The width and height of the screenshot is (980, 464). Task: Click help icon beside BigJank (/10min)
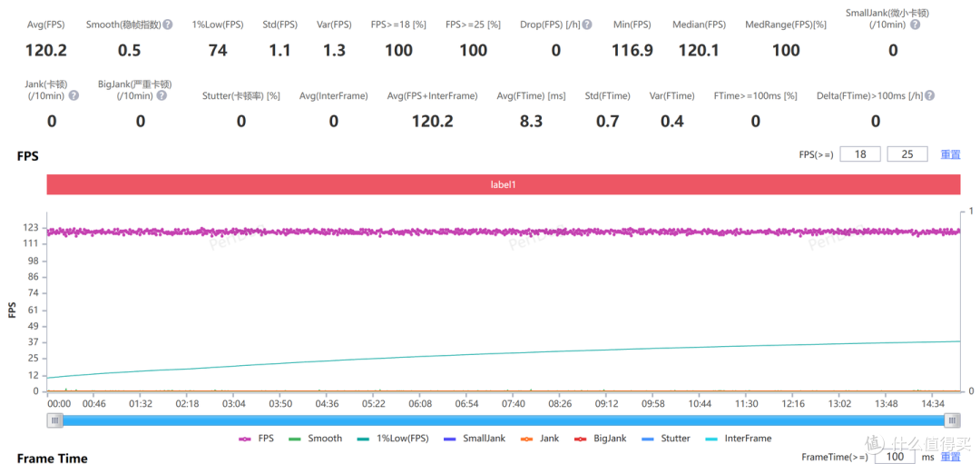[166, 95]
